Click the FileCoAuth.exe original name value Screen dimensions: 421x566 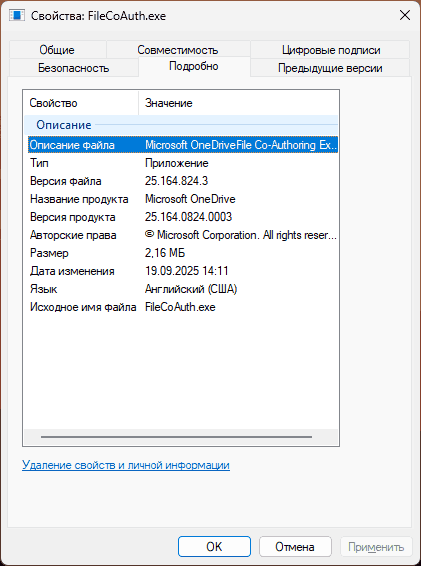180,307
